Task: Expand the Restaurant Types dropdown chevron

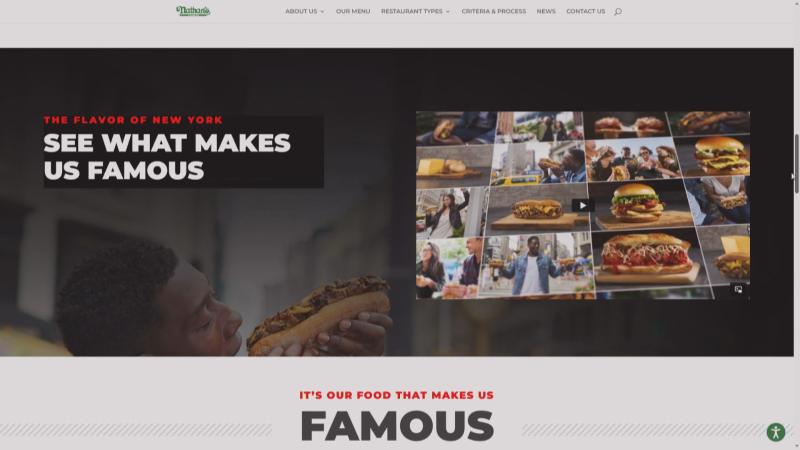Action: coord(447,12)
